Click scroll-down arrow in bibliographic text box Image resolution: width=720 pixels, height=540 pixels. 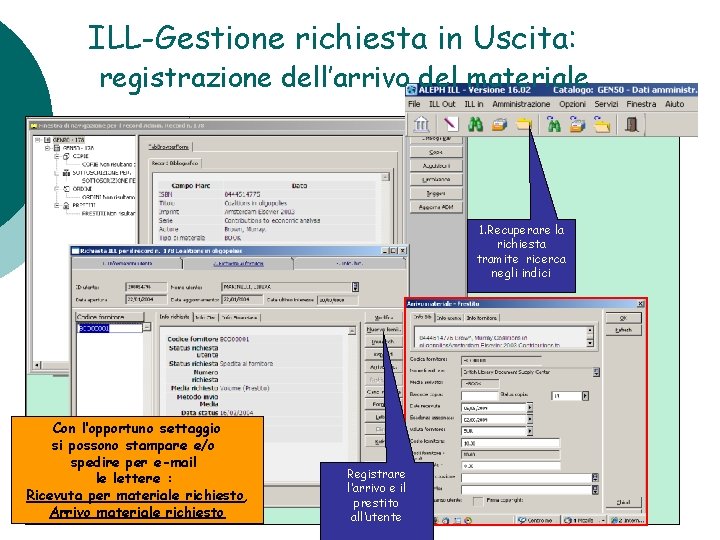(x=590, y=343)
